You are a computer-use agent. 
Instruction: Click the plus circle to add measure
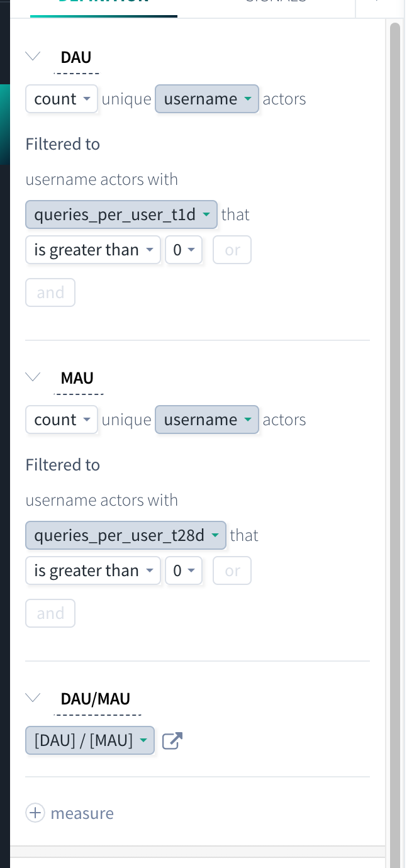tap(35, 813)
